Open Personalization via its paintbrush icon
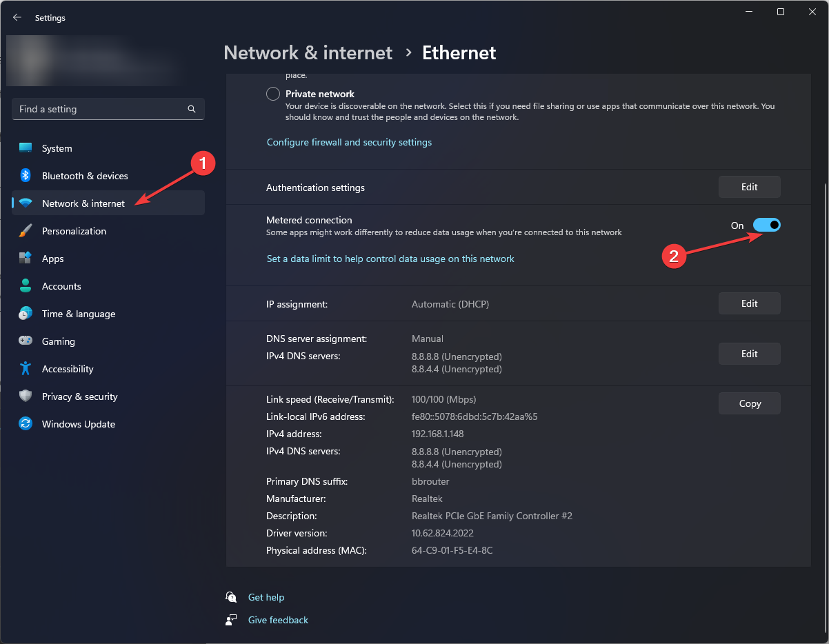 [26, 231]
